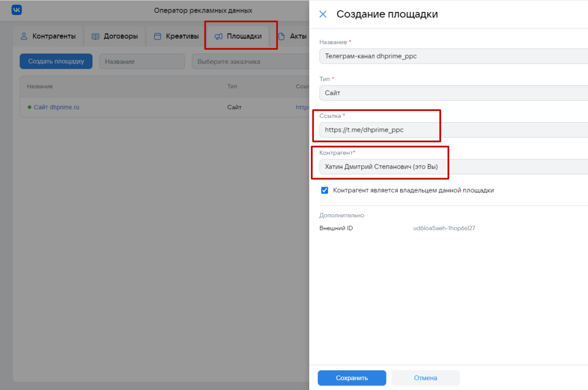588x390 pixels.
Task: Click the Площадки megaphone icon
Action: click(x=218, y=37)
